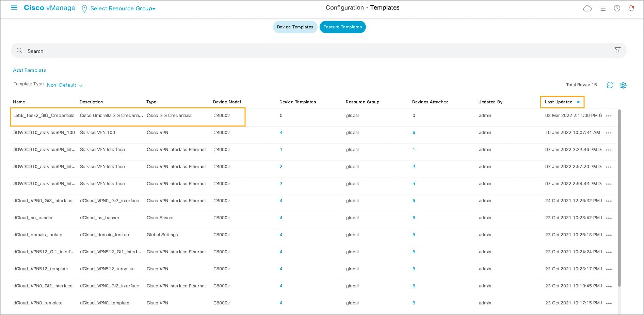
Task: Select Cisco Banner type cell
Action: tap(160, 218)
